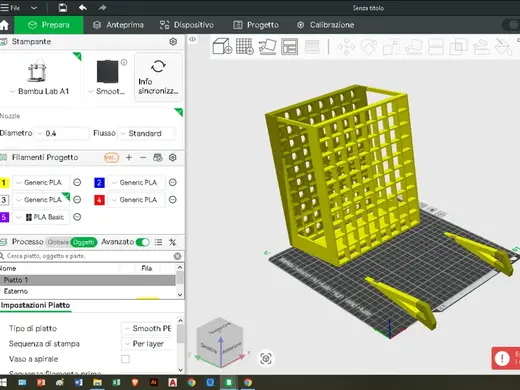Remove a filament with the minus icon
Screen dimensions: 520x390
click(x=143, y=157)
